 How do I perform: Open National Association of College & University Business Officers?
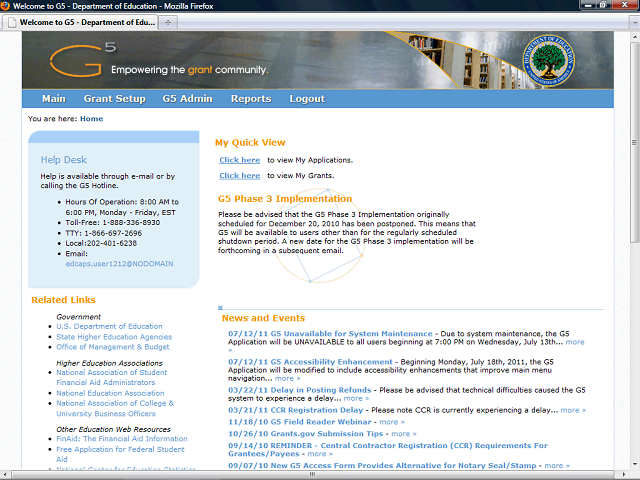(115, 409)
